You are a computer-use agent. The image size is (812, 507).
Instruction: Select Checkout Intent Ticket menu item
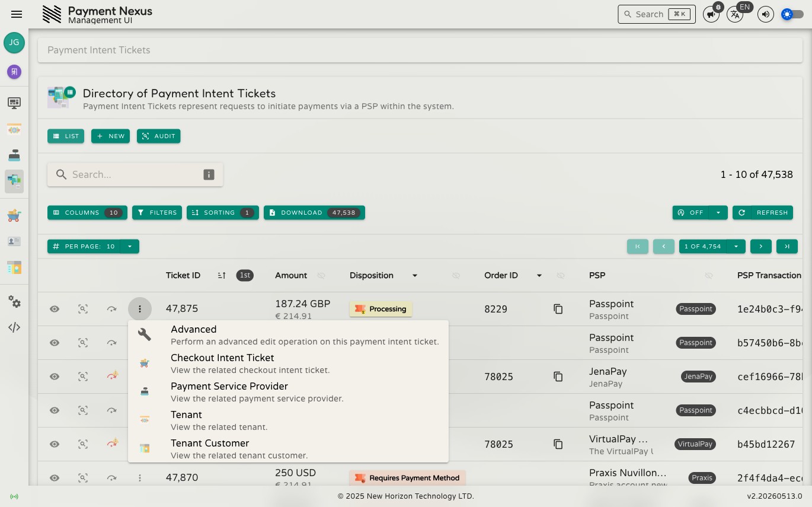[288, 363]
